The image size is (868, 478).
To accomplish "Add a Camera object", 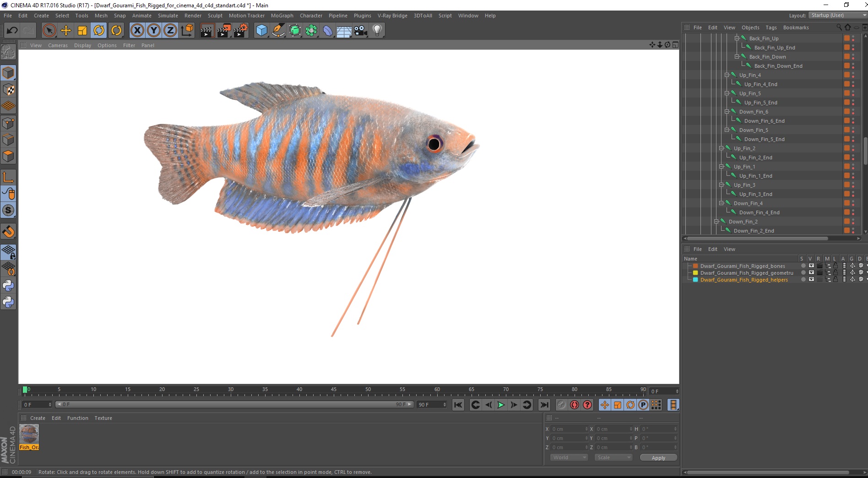I will coord(361,31).
